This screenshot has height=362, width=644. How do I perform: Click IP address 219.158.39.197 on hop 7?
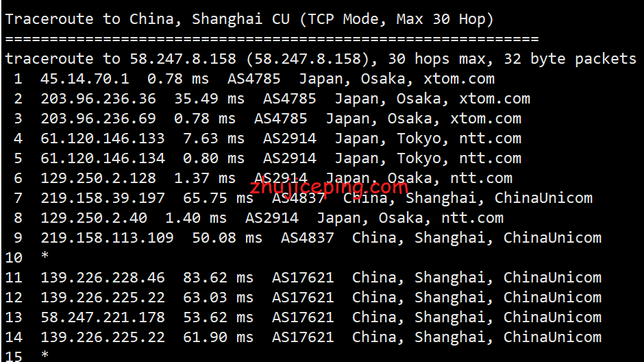point(103,198)
